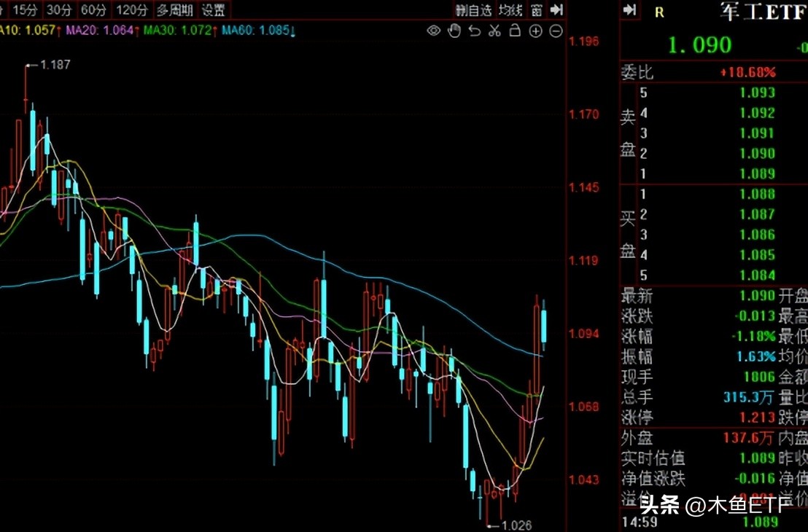Viewport: 808px width, 532px height.
Task: Click the zoom in plus icon
Action: pyautogui.click(x=535, y=31)
